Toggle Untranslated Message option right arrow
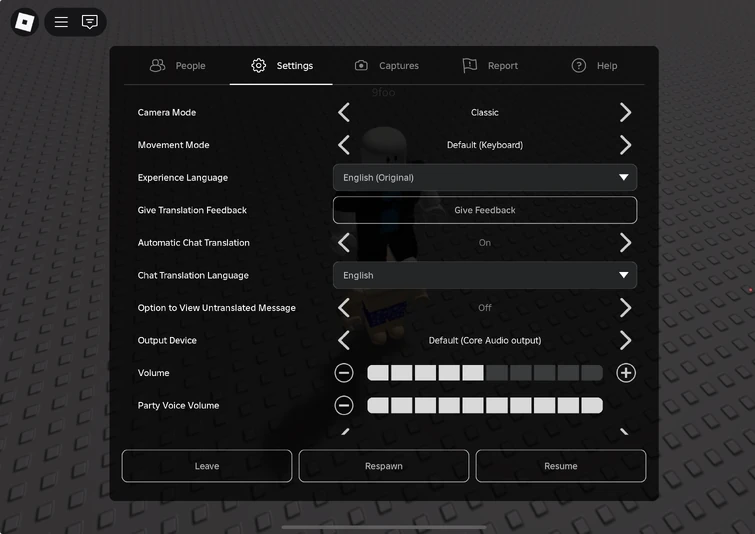This screenshot has width=755, height=534. 625,308
